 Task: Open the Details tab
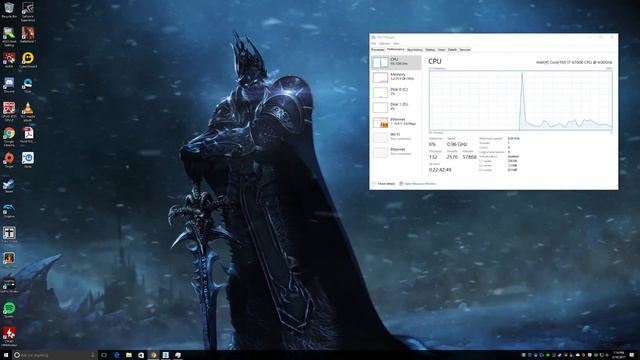coord(452,50)
